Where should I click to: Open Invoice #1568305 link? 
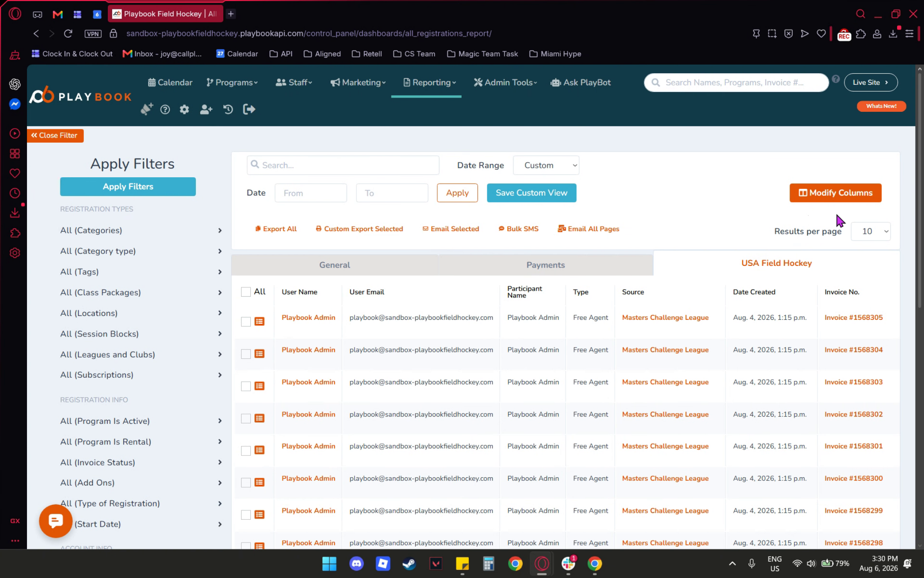tap(853, 318)
